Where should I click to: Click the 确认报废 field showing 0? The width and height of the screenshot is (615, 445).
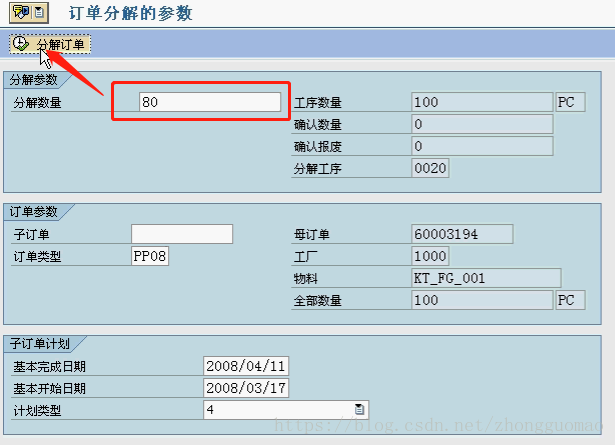(x=482, y=146)
